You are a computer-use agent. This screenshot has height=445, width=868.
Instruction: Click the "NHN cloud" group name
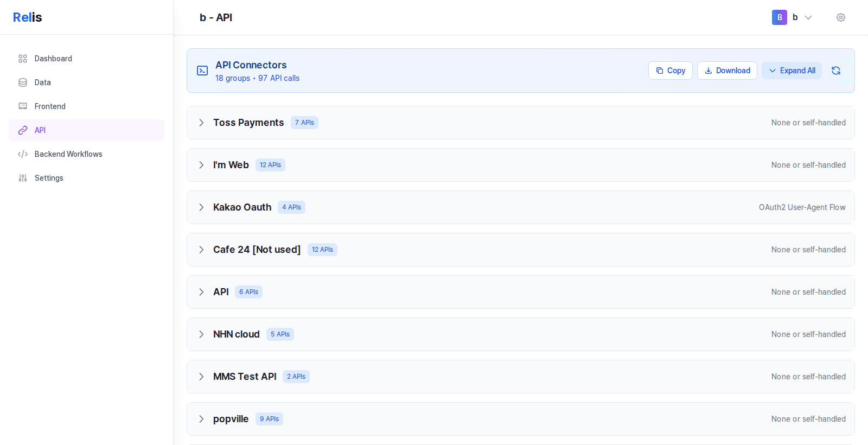point(237,334)
